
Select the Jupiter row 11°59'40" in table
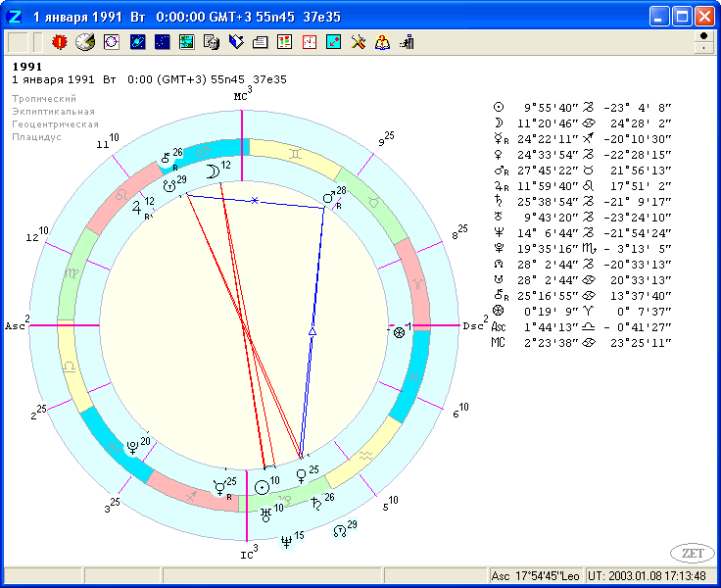[582, 186]
